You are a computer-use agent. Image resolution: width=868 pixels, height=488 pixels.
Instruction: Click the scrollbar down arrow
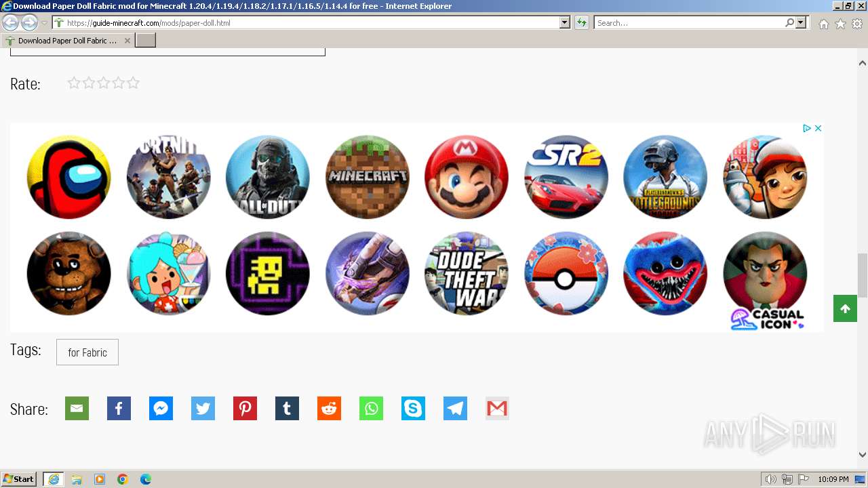(x=863, y=455)
